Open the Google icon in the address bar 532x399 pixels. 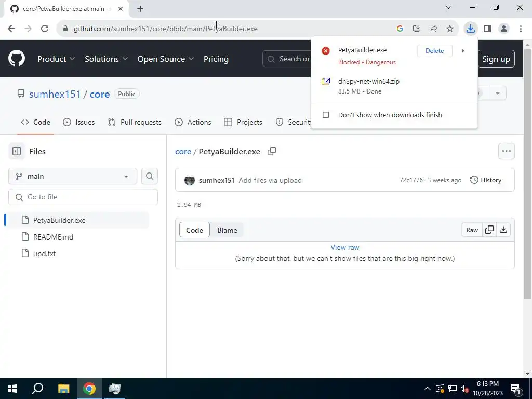coord(400,29)
